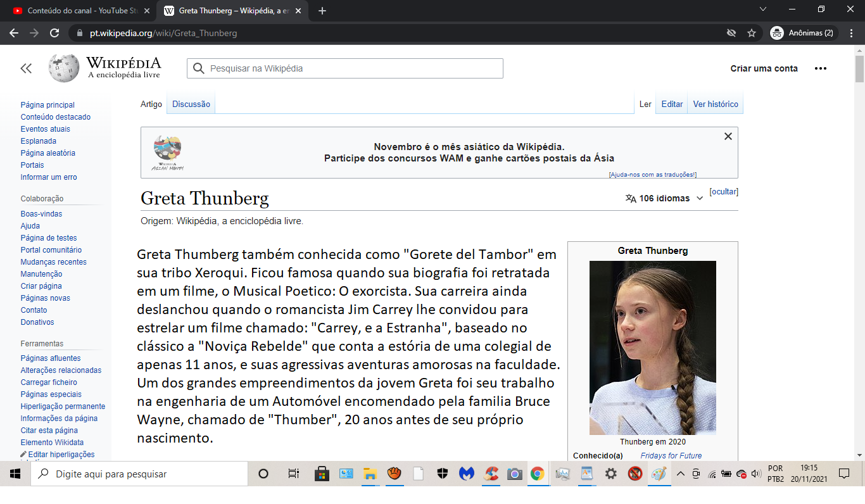
Task: Close the Greta Thunberg Wikipedia tab
Action: pyautogui.click(x=297, y=11)
